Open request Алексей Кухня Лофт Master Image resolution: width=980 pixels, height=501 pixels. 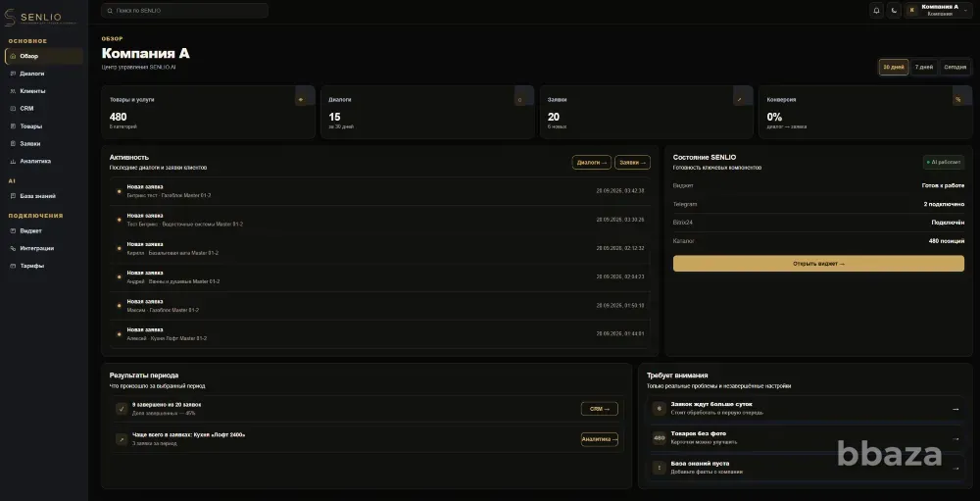click(x=380, y=334)
